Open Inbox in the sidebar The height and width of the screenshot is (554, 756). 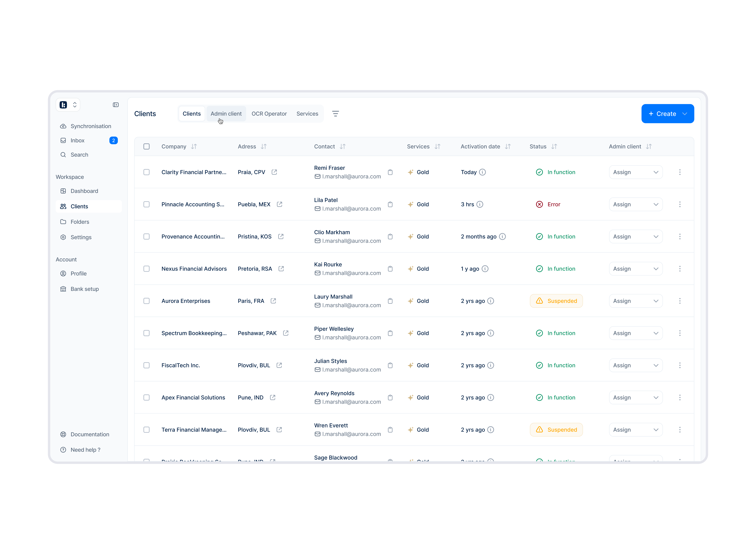[x=77, y=140]
